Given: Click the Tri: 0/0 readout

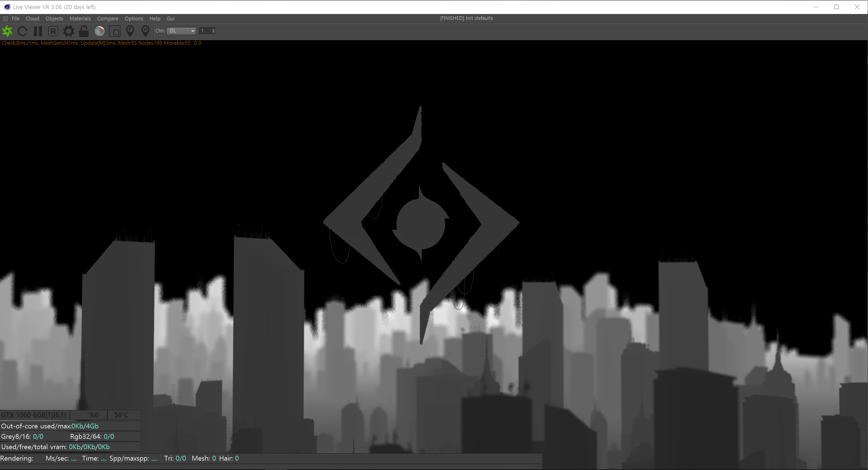Looking at the screenshot, I should point(175,458).
